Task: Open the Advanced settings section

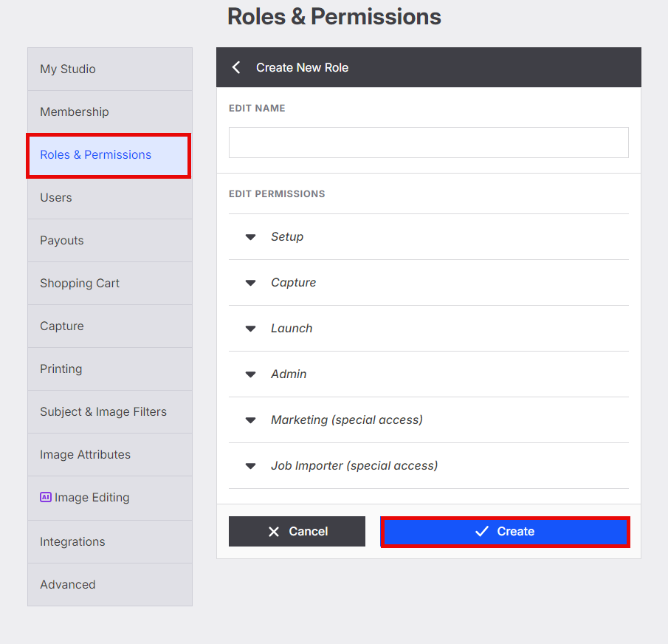Action: point(110,584)
